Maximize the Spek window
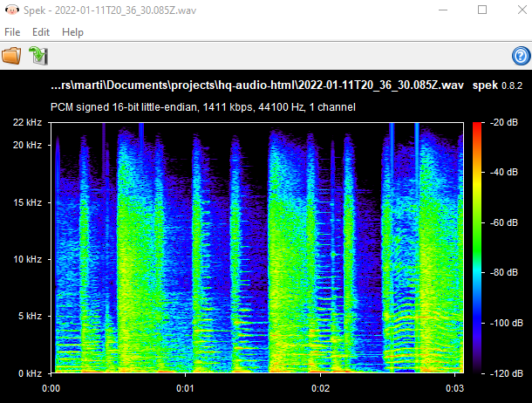The width and height of the screenshot is (532, 403). (x=482, y=10)
